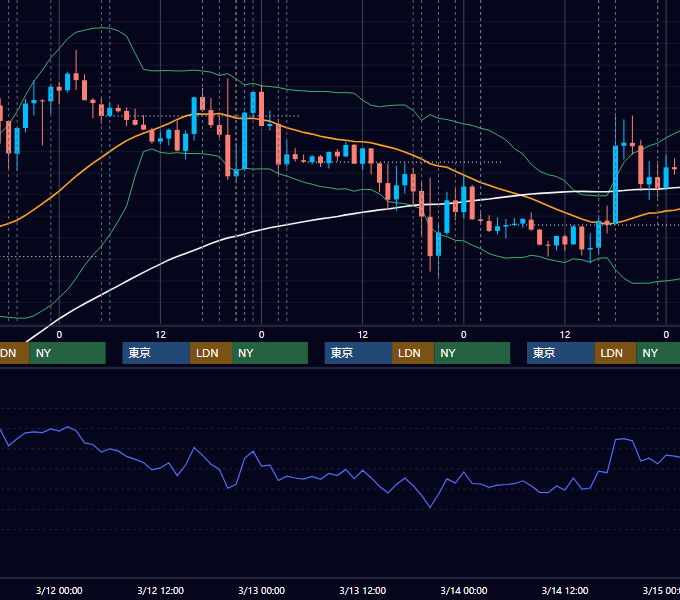Viewport: 680px width, 600px height.
Task: Select hour tick "0" above 3/13 00:00
Action: [x=262, y=335]
